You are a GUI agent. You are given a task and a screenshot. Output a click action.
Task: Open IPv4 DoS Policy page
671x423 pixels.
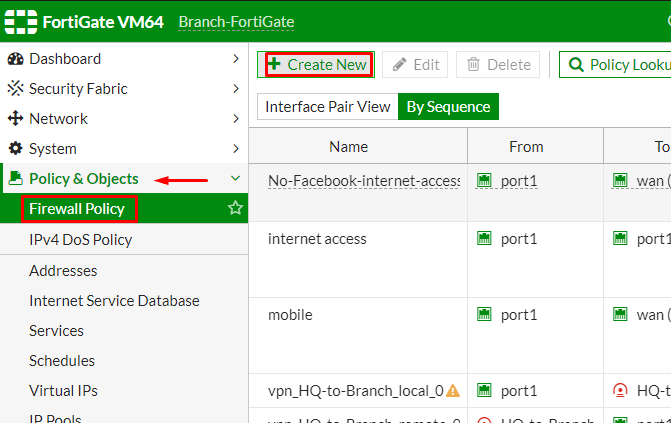[x=124, y=239]
